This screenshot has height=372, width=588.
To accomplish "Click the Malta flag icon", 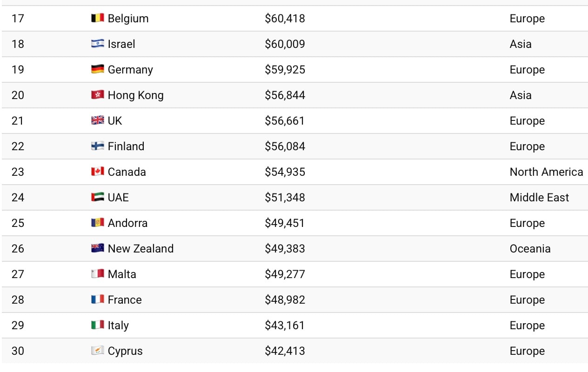I will pyautogui.click(x=98, y=274).
